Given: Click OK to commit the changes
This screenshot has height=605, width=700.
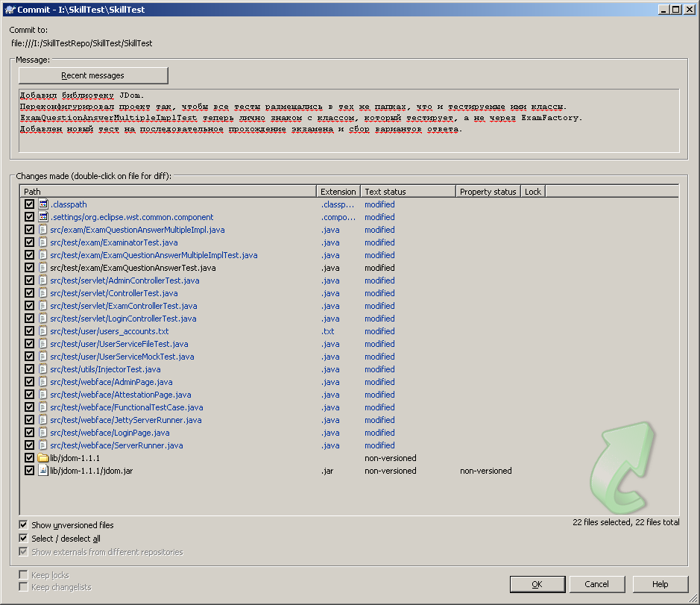Looking at the screenshot, I should click(537, 583).
